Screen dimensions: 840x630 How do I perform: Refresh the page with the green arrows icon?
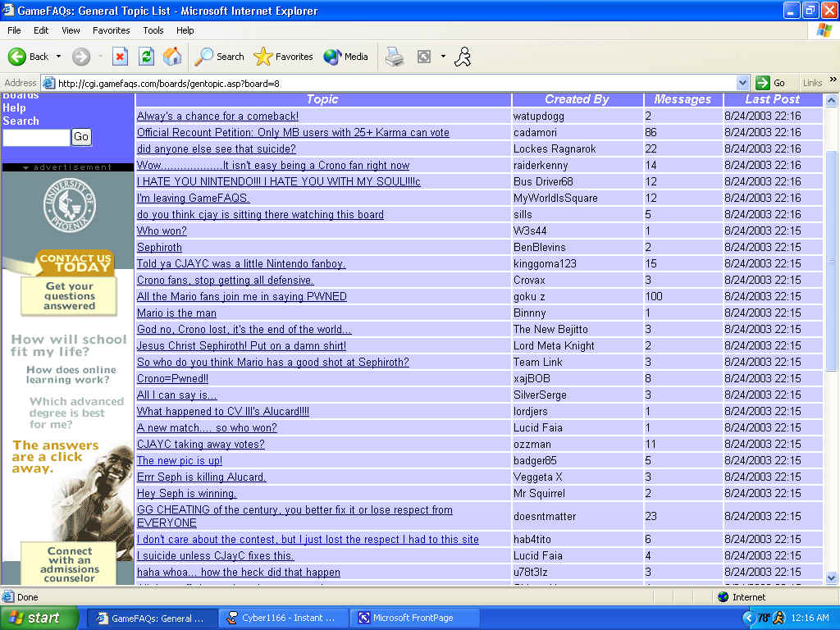pos(146,57)
